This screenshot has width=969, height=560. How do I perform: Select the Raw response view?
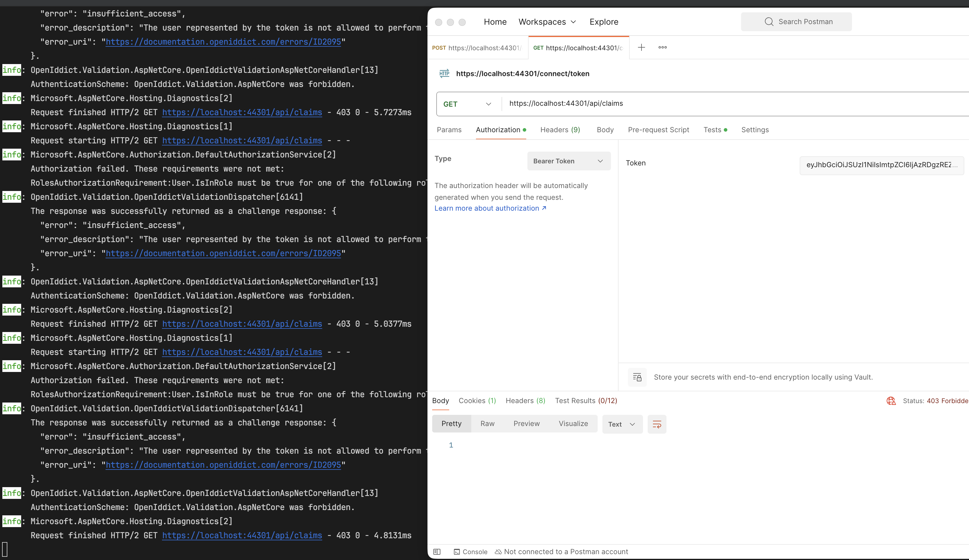click(487, 424)
